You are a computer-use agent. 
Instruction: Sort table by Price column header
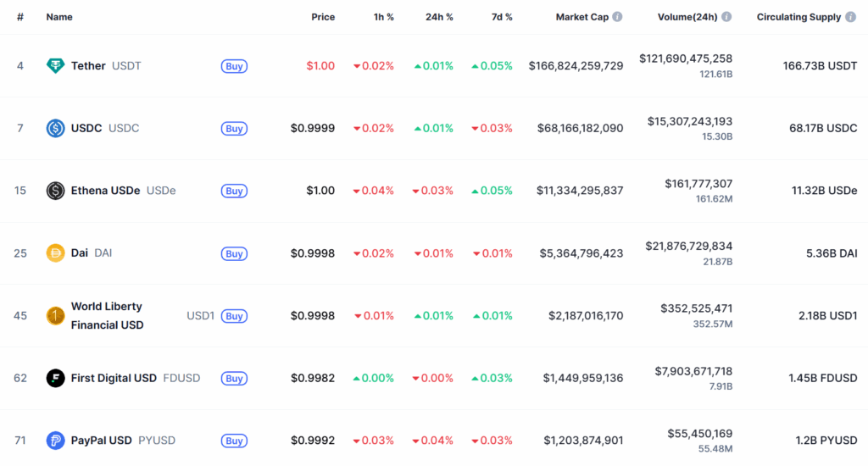pos(322,17)
